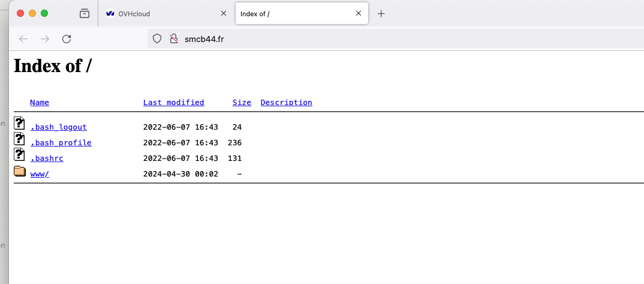Open the tab overview icon

(x=84, y=14)
